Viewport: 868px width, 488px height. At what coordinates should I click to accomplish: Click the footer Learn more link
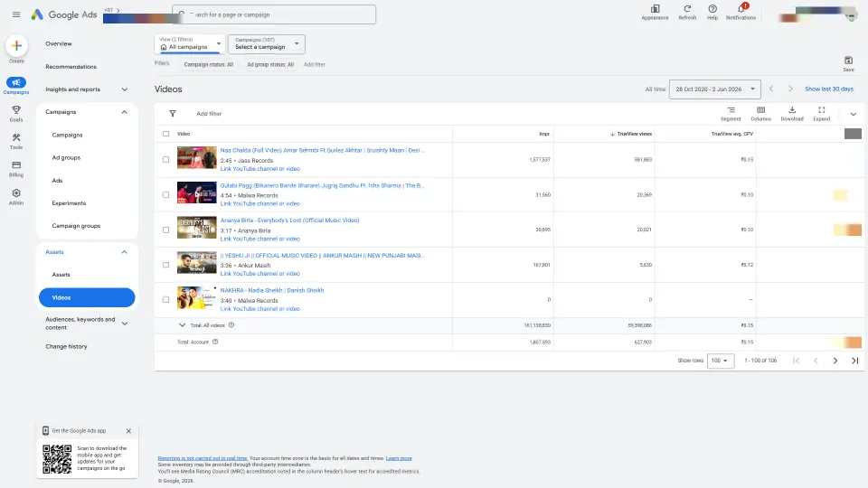click(x=399, y=459)
